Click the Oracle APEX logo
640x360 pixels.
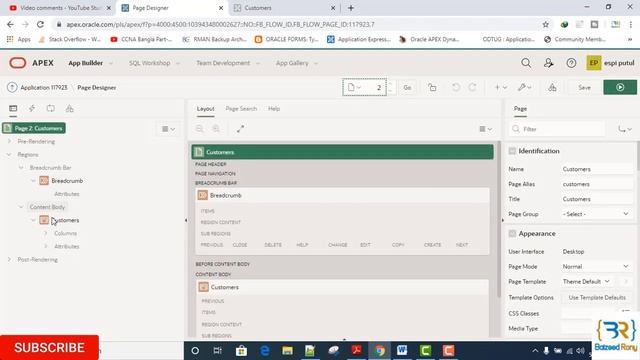click(18, 63)
